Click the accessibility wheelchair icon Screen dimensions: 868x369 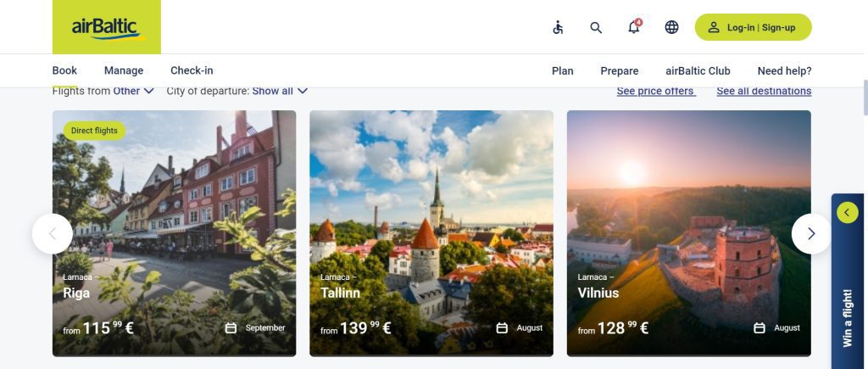[558, 27]
